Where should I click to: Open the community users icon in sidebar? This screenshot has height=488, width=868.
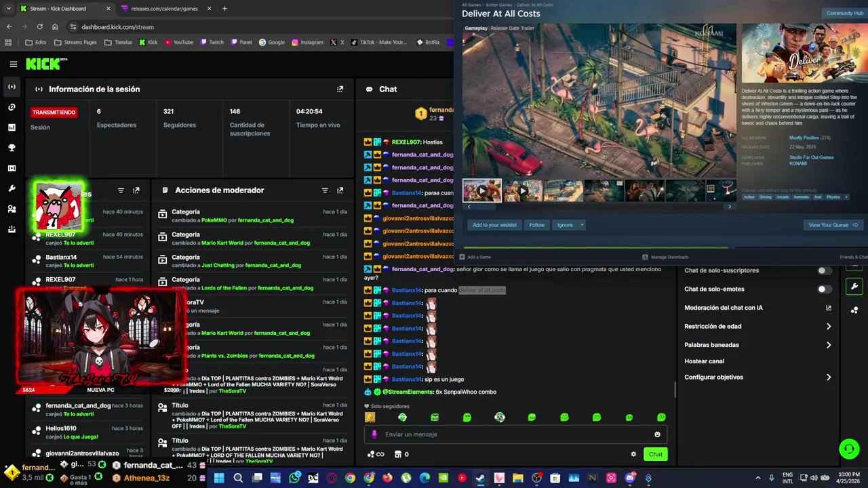tap(12, 209)
